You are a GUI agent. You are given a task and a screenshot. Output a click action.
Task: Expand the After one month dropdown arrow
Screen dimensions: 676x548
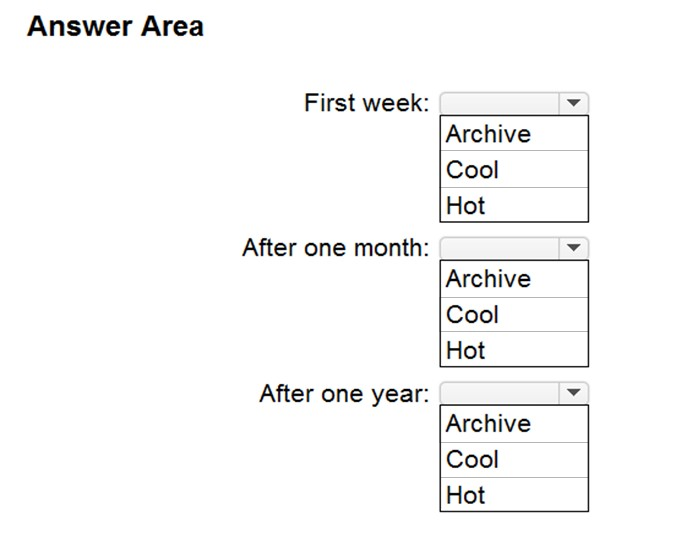(x=574, y=248)
